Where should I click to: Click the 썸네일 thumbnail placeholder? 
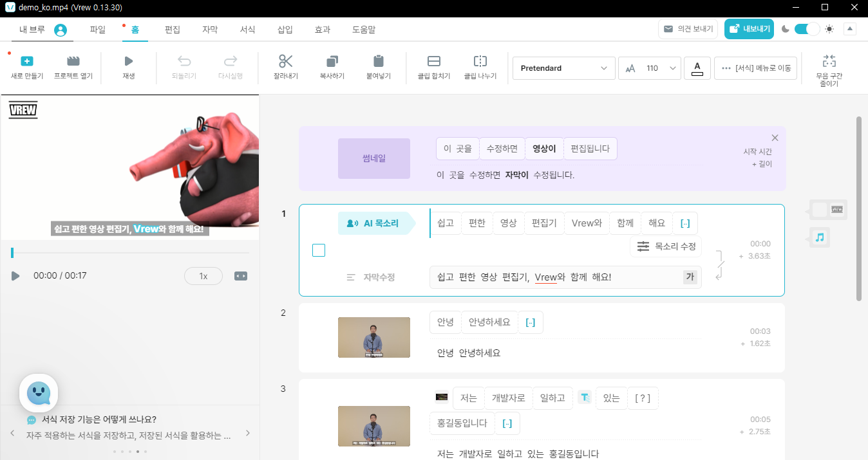pos(374,158)
